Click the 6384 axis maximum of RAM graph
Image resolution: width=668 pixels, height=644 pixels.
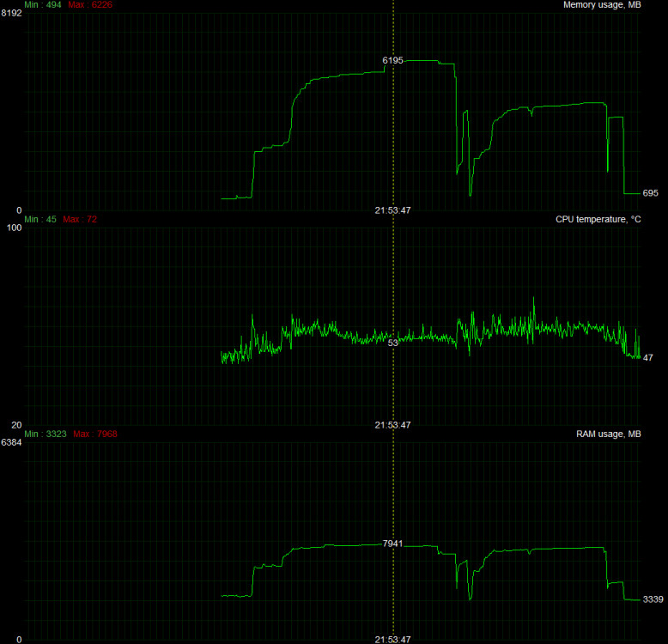[11, 442]
